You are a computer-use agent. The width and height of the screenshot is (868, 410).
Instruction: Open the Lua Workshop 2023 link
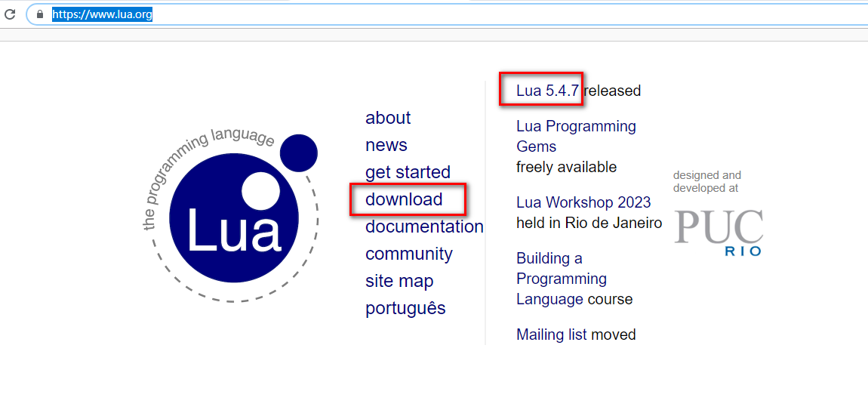(583, 202)
